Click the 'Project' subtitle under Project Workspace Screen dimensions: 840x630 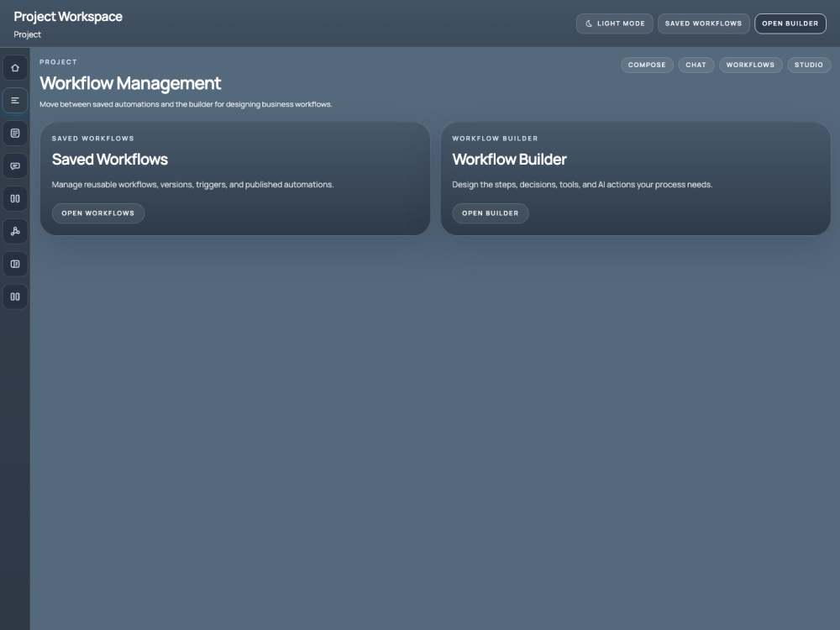(28, 34)
